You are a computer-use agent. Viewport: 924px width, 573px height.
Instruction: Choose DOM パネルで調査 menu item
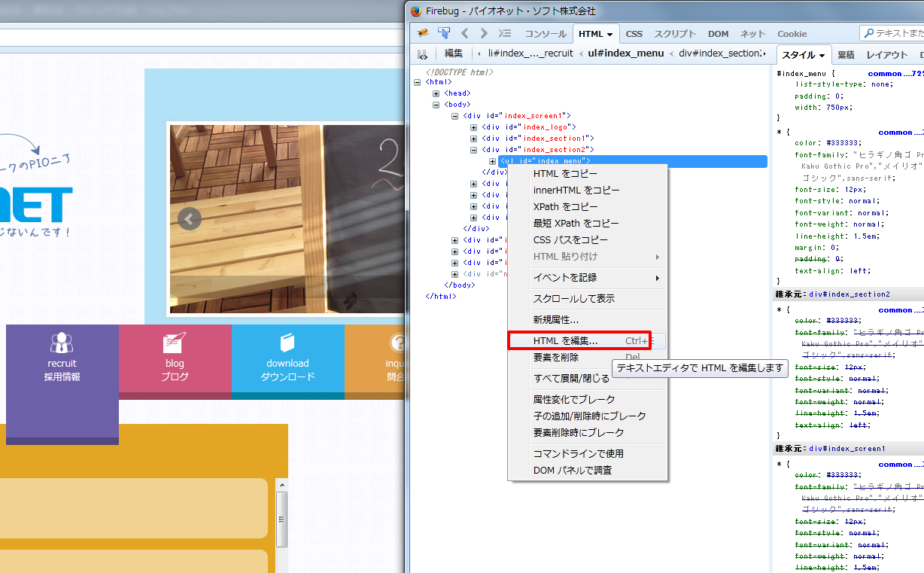[x=588, y=471]
